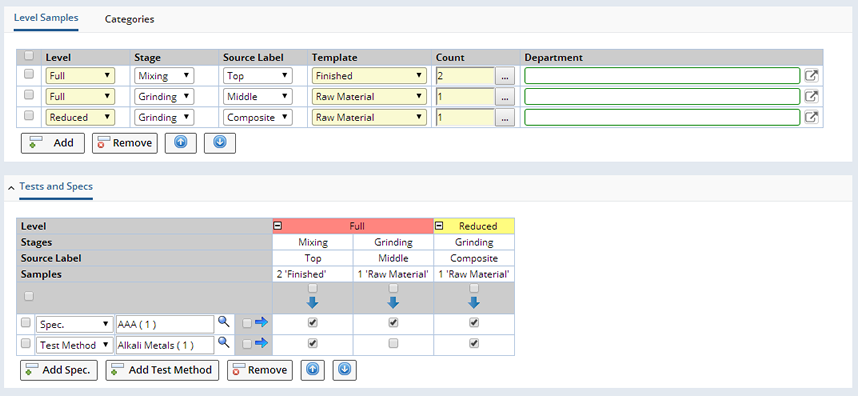The image size is (858, 396).
Task: Switch to the Categories tab
Action: tap(130, 19)
